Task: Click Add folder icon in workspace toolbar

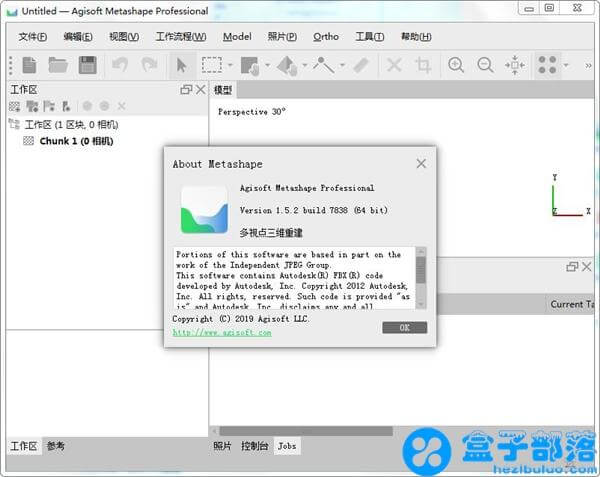Action: pos(49,106)
